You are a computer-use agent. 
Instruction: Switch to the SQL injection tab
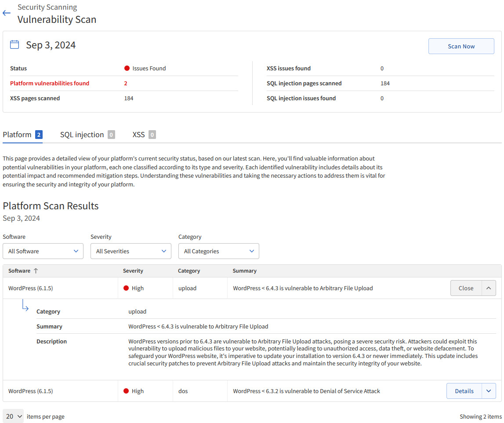click(82, 135)
